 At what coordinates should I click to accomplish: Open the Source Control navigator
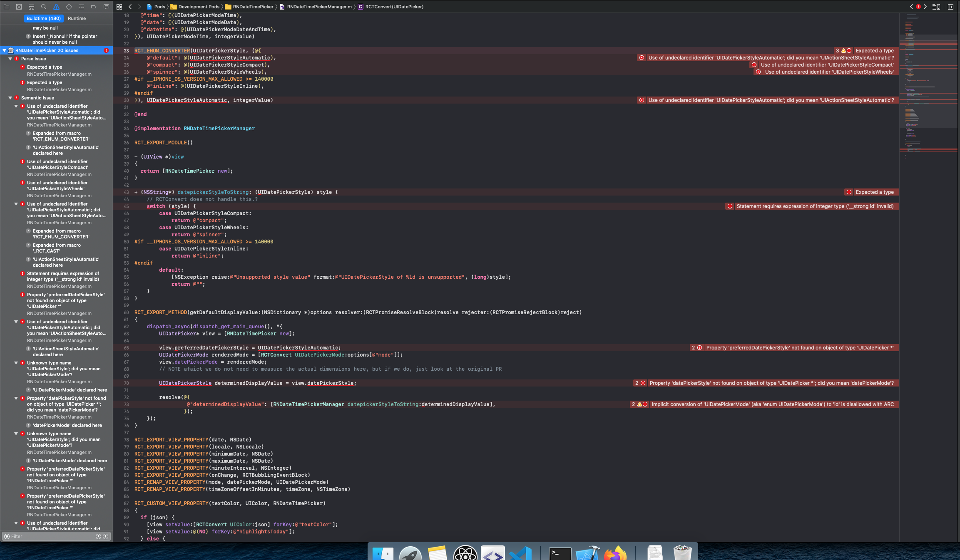click(x=19, y=7)
